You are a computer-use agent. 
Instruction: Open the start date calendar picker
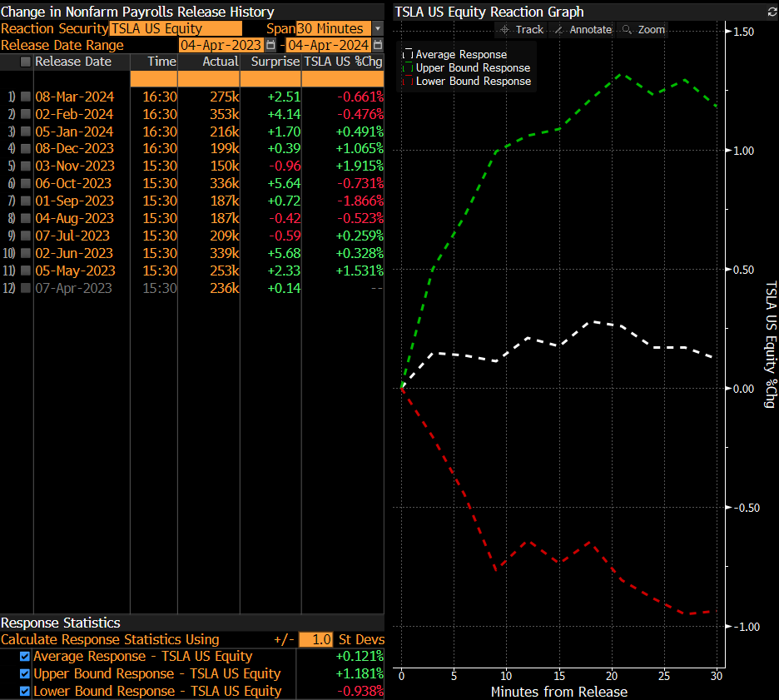[270, 45]
